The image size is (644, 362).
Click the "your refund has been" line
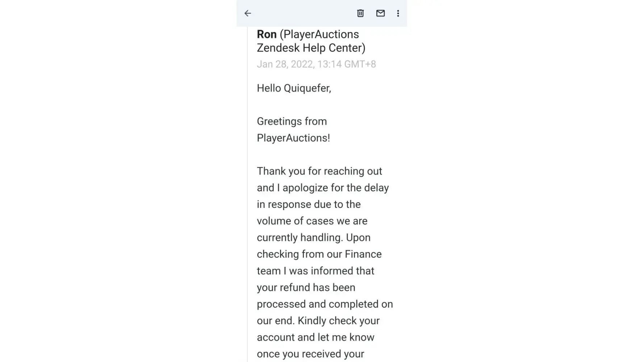(x=306, y=288)
